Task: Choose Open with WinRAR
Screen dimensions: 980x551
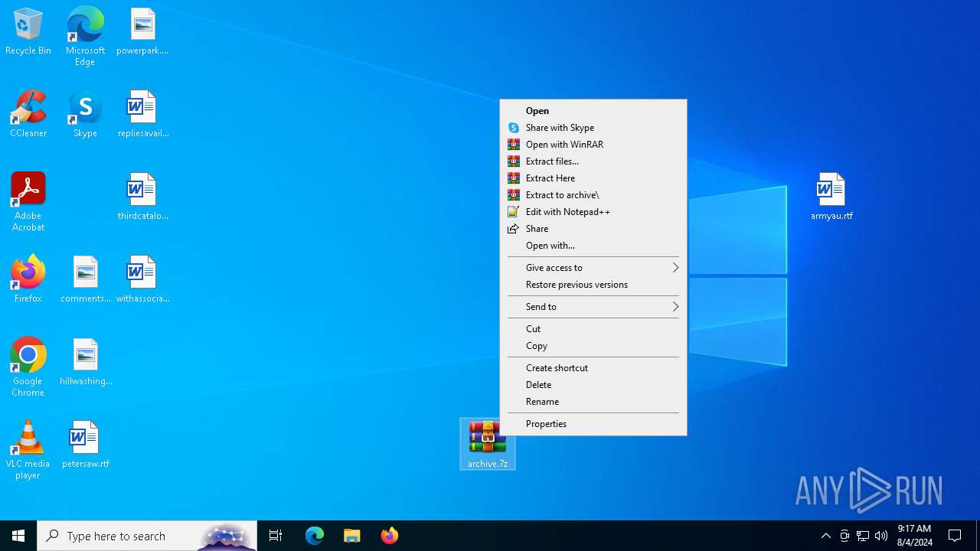Action: coord(593,145)
